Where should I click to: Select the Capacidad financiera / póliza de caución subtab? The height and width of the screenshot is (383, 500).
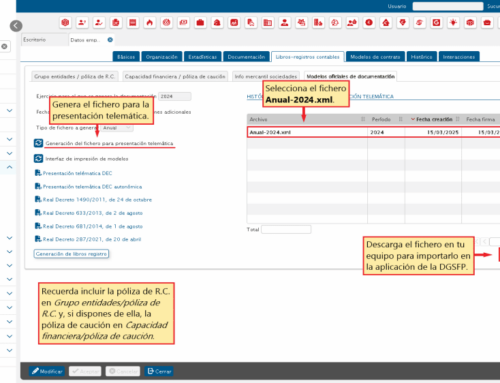(175, 77)
